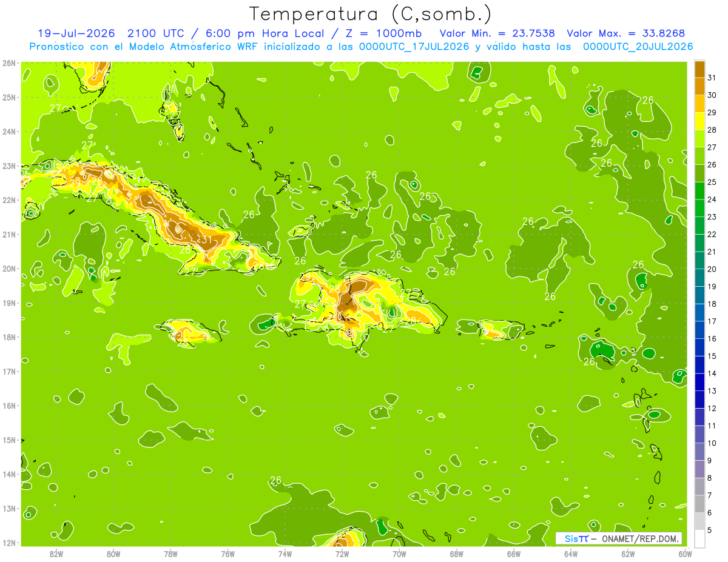Click the '17N' latitude axis label
The height and width of the screenshot is (562, 728).
(9, 372)
